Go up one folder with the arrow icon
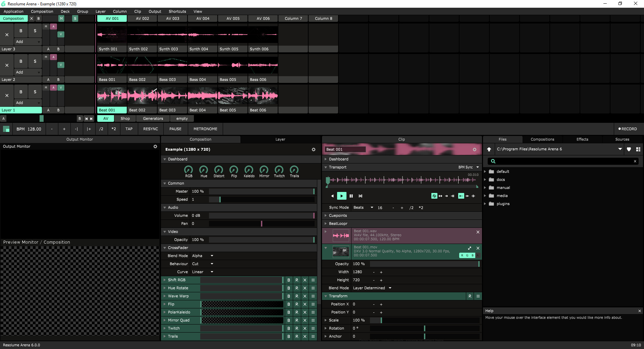 pos(489,149)
